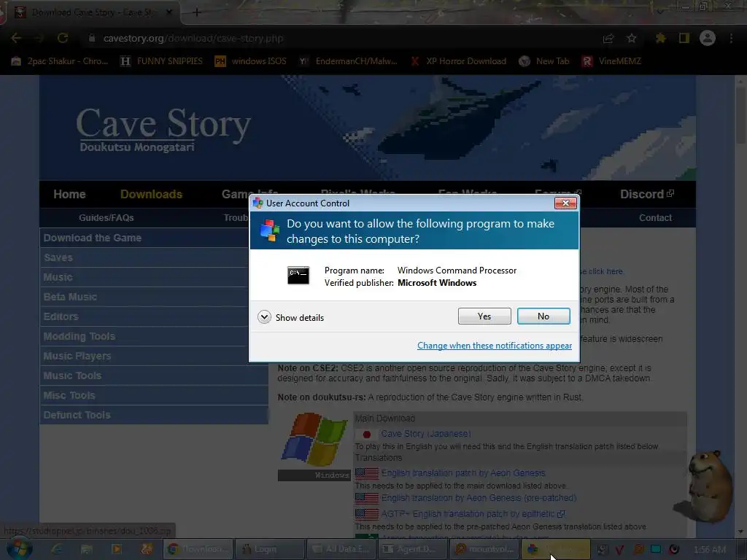Image resolution: width=747 pixels, height=560 pixels.
Task: Open Home in site navigation
Action: [69, 194]
